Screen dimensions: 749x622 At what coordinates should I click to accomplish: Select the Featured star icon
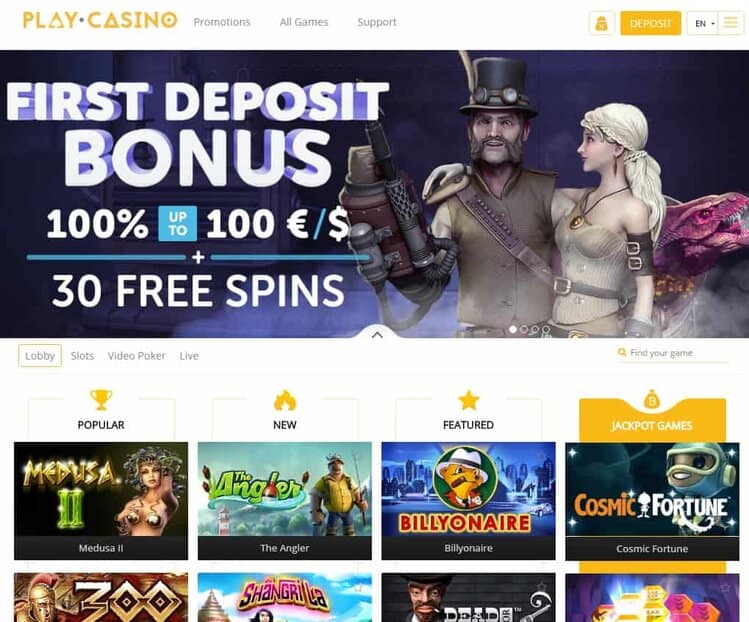point(469,400)
